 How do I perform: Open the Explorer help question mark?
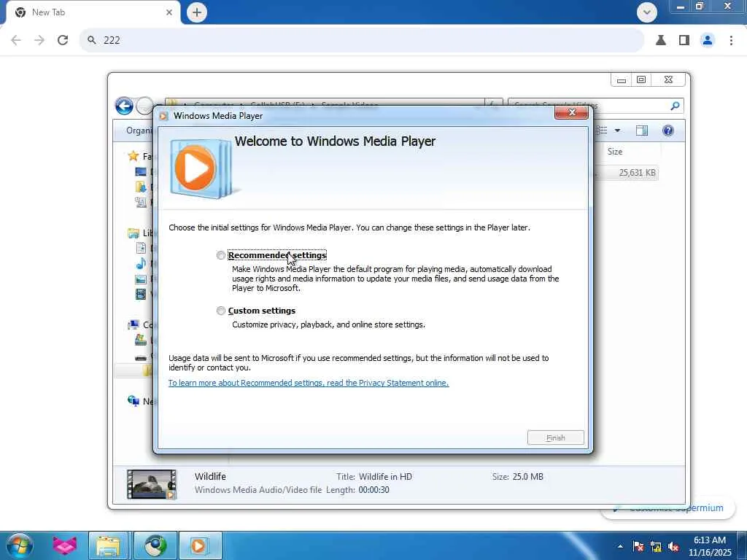coord(668,131)
